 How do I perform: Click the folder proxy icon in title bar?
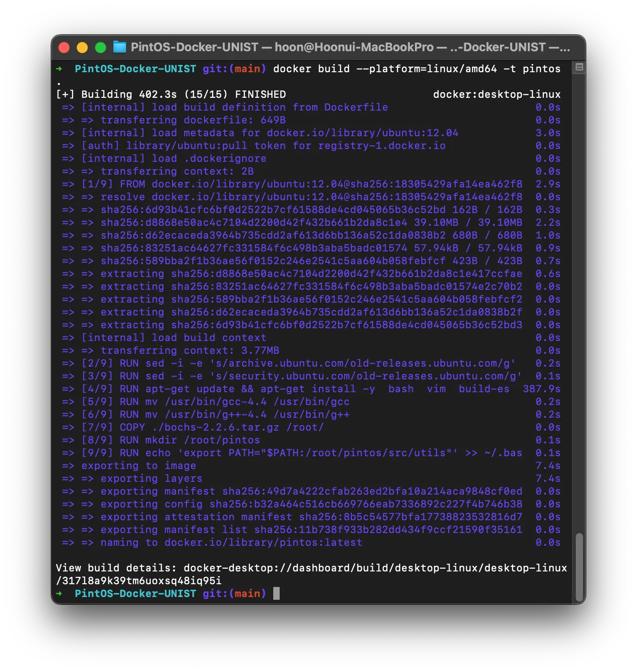click(119, 47)
